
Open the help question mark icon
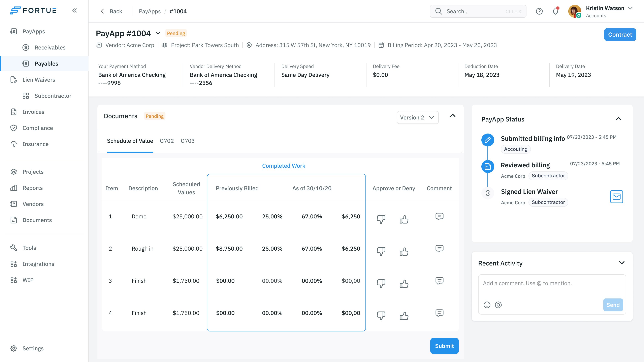(x=539, y=11)
